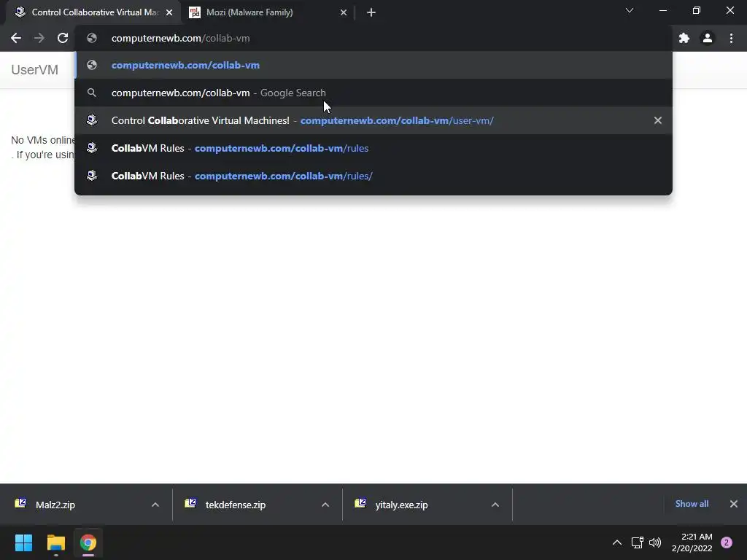Open the volume tray icon
The width and height of the screenshot is (747, 560).
click(x=655, y=542)
